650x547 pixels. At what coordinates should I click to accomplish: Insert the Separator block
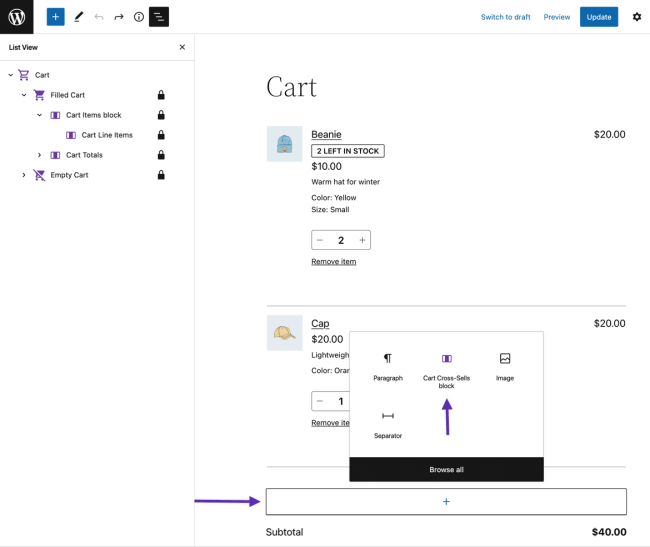coord(388,423)
